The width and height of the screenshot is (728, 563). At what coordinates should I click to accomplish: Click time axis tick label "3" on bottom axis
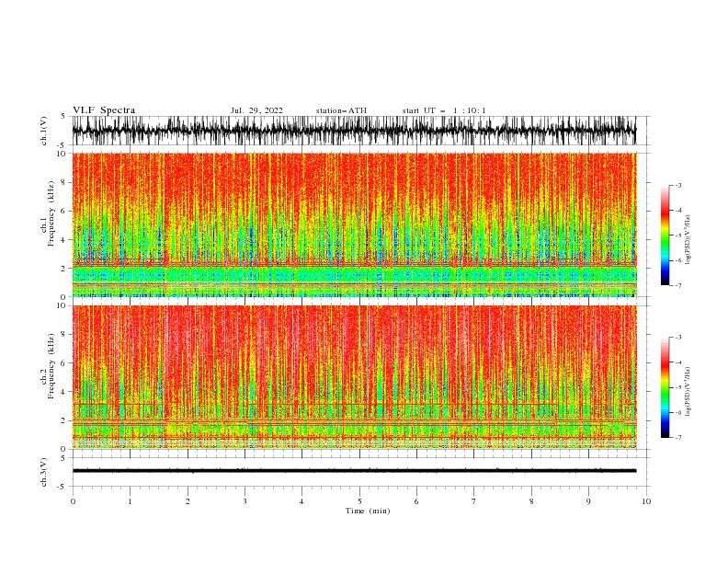click(245, 501)
